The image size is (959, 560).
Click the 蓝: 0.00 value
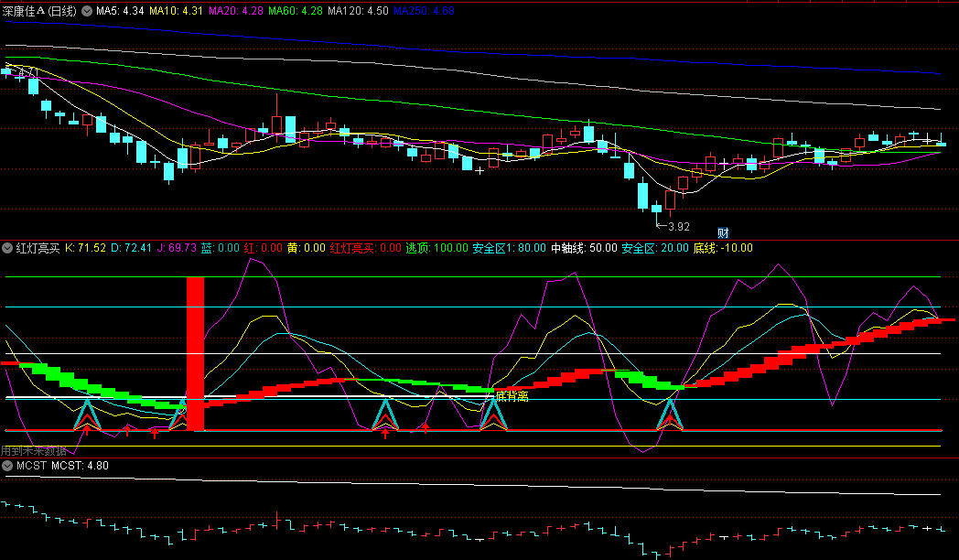click(x=221, y=248)
